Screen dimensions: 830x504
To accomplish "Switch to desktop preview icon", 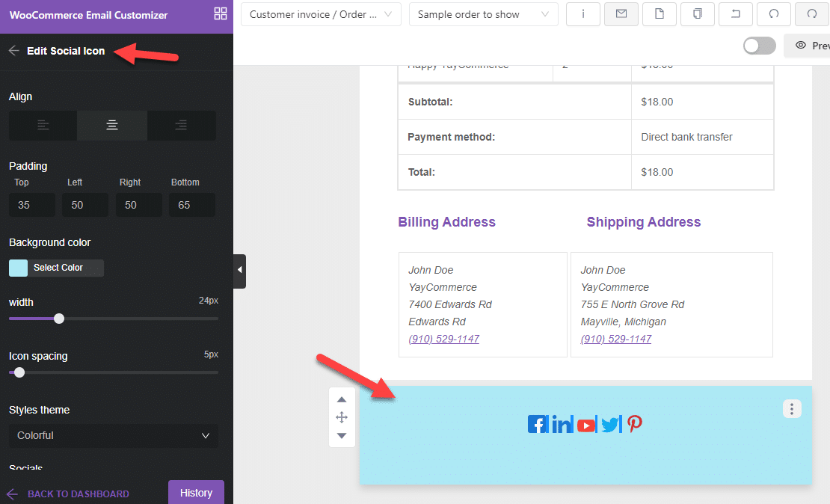I will coord(659,14).
